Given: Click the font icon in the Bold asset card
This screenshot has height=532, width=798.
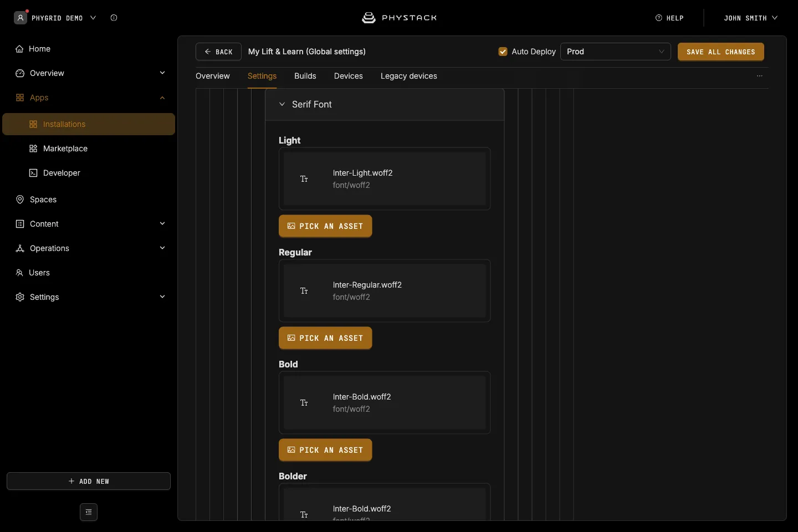Looking at the screenshot, I should [x=304, y=403].
